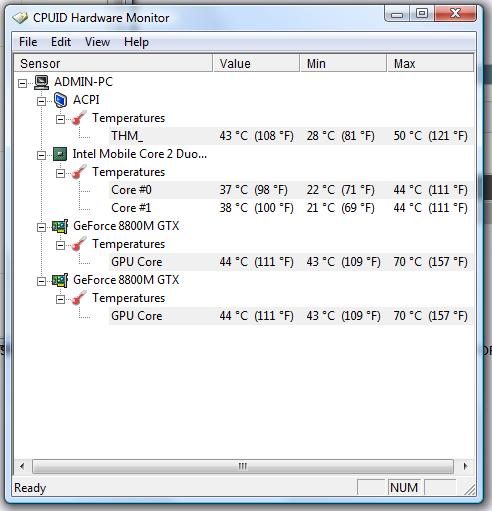492x511 pixels.
Task: Click the horizontal scrollbar thumb
Action: click(243, 466)
